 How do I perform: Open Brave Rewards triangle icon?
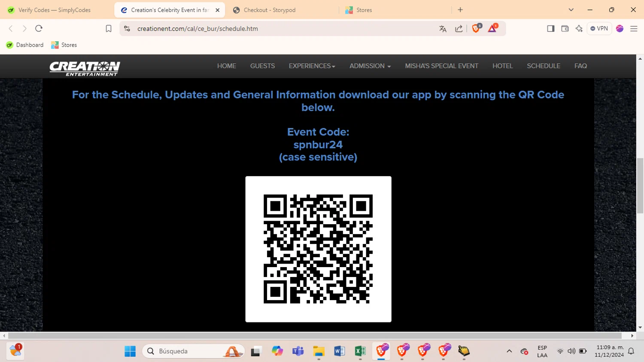coord(492,28)
